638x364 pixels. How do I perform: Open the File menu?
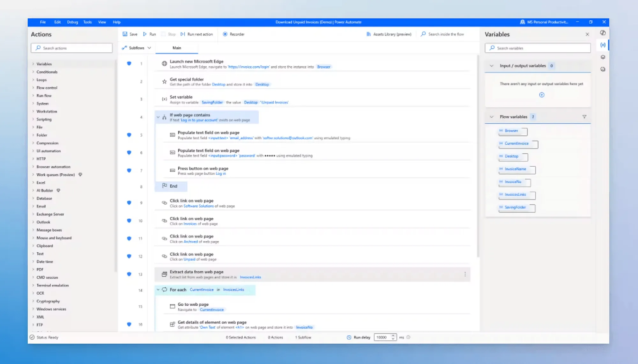click(x=43, y=22)
